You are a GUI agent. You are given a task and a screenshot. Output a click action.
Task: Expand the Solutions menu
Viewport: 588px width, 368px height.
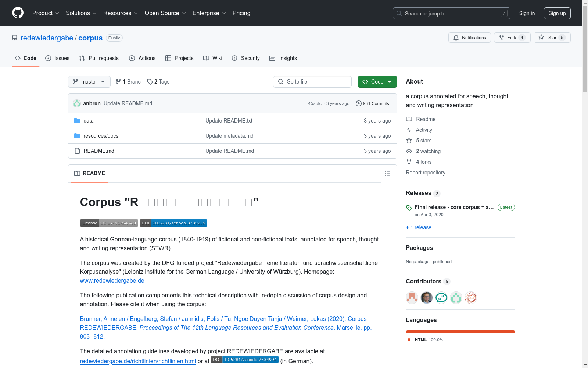(x=81, y=13)
